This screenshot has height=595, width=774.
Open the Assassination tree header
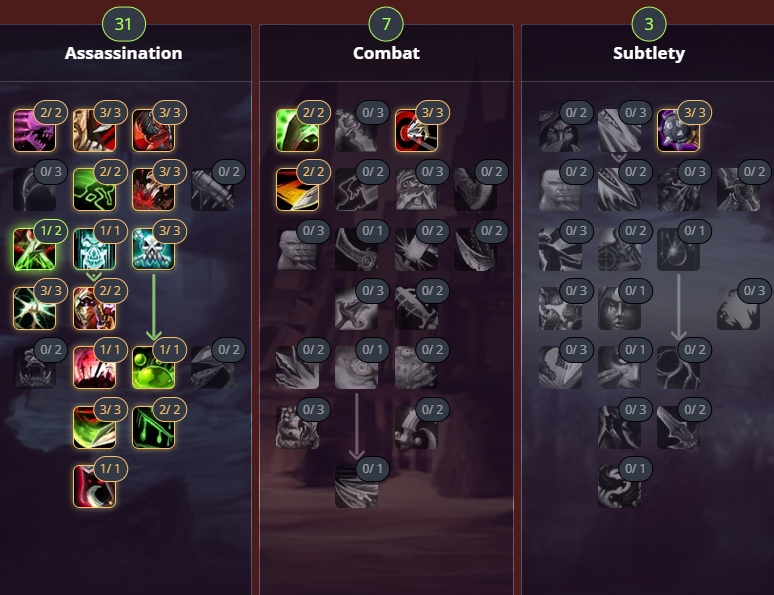click(123, 53)
